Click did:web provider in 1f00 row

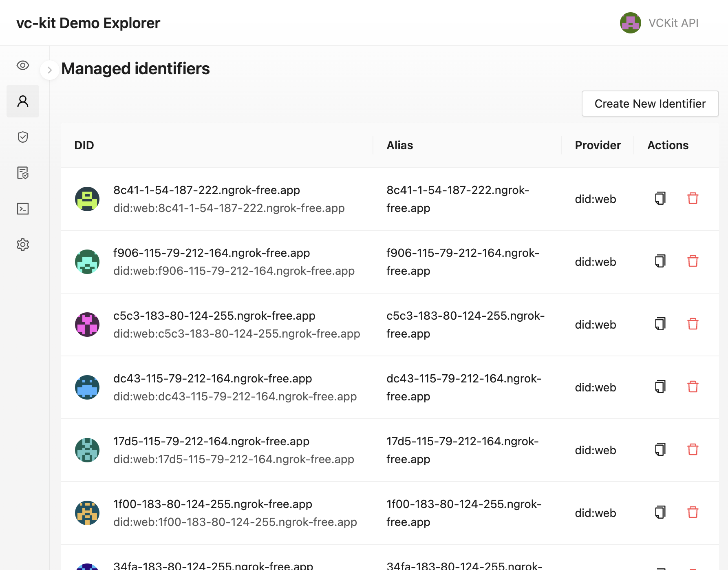click(596, 513)
